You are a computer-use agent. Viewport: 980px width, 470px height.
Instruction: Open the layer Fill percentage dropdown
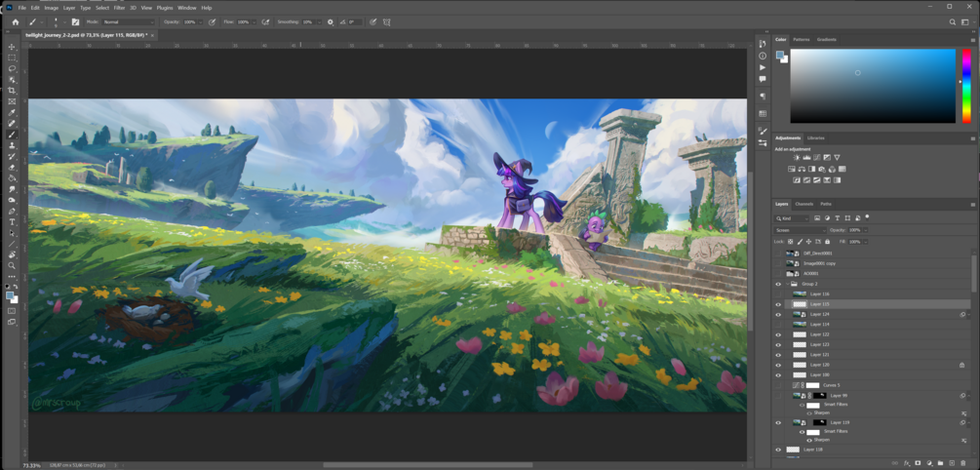tap(866, 241)
